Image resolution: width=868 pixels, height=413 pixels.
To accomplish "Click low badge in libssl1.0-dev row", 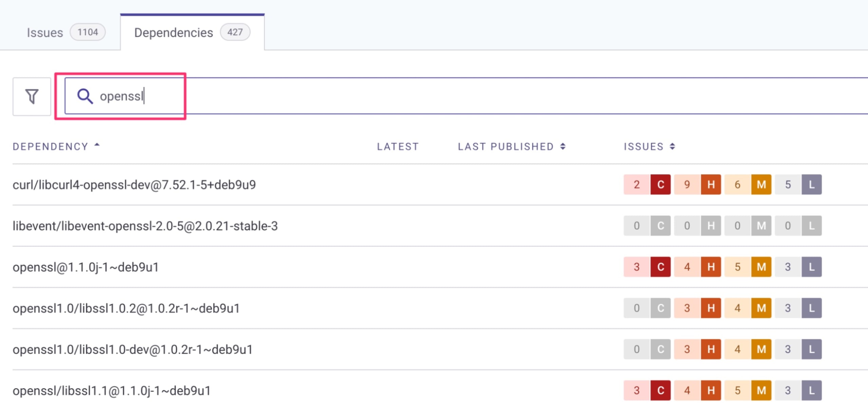I will [811, 349].
